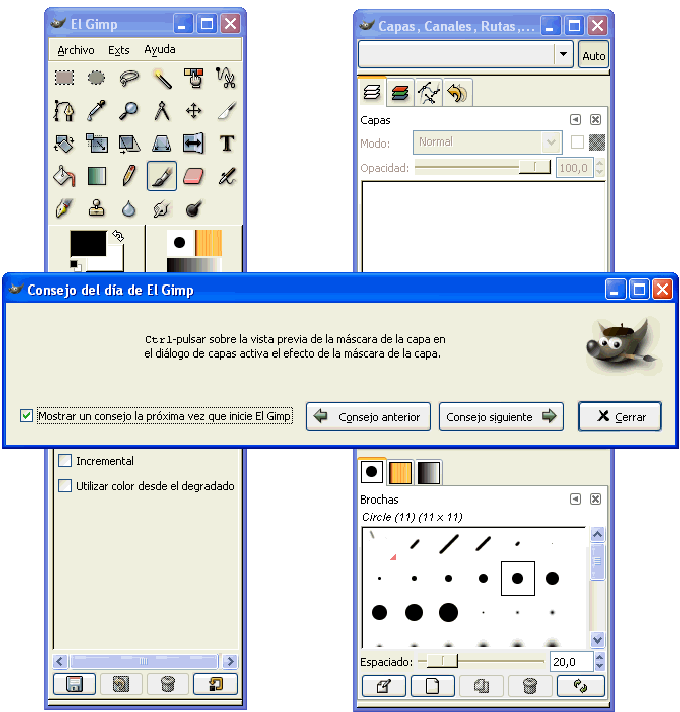Select the largest solid circle brush
Screen dimensions: 680x712
click(x=448, y=612)
